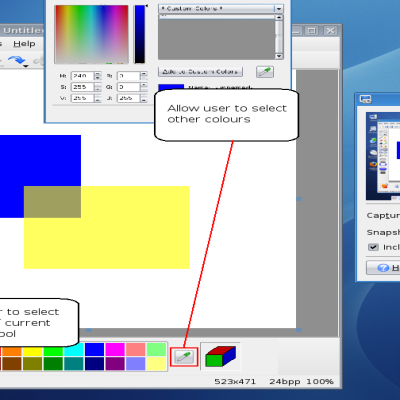Select the bright green palette swatch
Image resolution: width=400 pixels, height=400 pixels.
(x=53, y=350)
